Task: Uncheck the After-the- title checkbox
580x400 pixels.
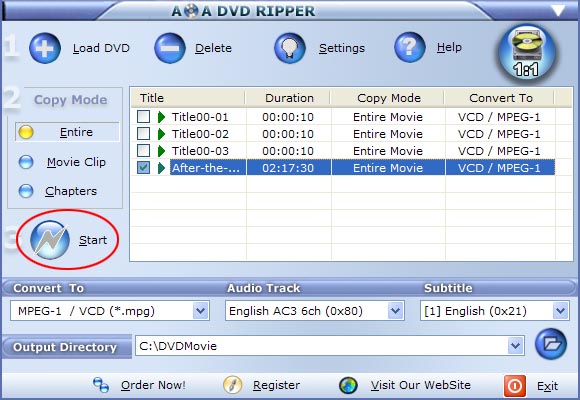Action: click(x=144, y=168)
